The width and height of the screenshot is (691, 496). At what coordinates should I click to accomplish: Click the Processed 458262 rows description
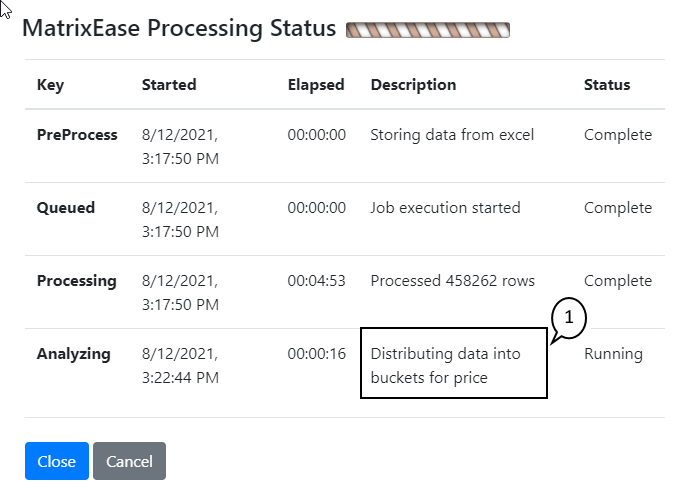pos(452,281)
